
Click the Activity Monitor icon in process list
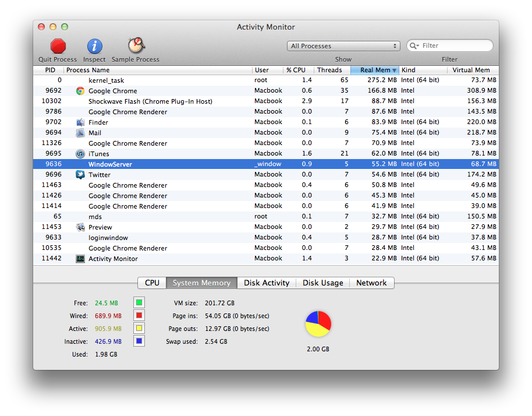coord(80,259)
